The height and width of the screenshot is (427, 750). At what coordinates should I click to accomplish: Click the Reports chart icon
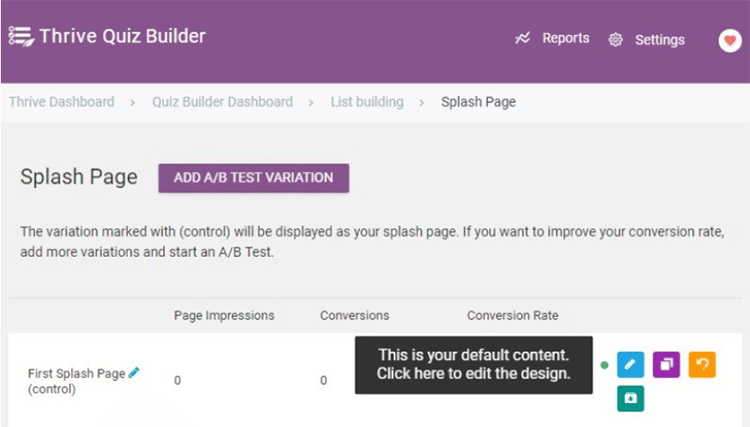(522, 39)
